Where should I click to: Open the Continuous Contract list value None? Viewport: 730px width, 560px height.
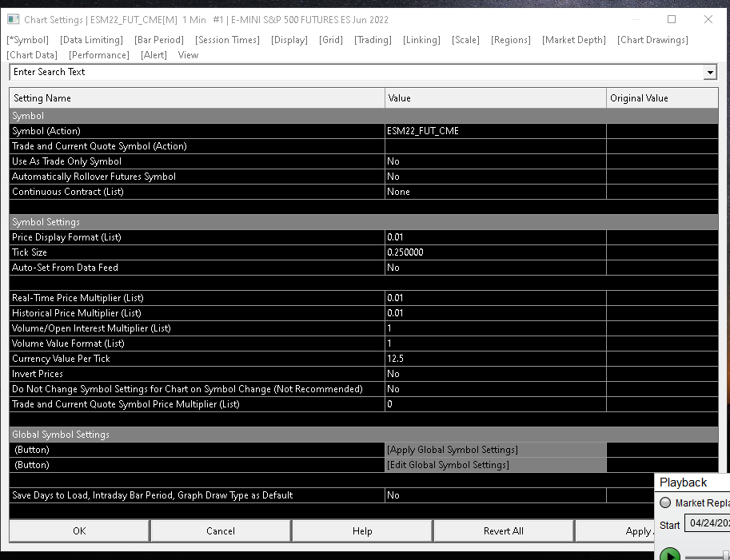pos(496,192)
